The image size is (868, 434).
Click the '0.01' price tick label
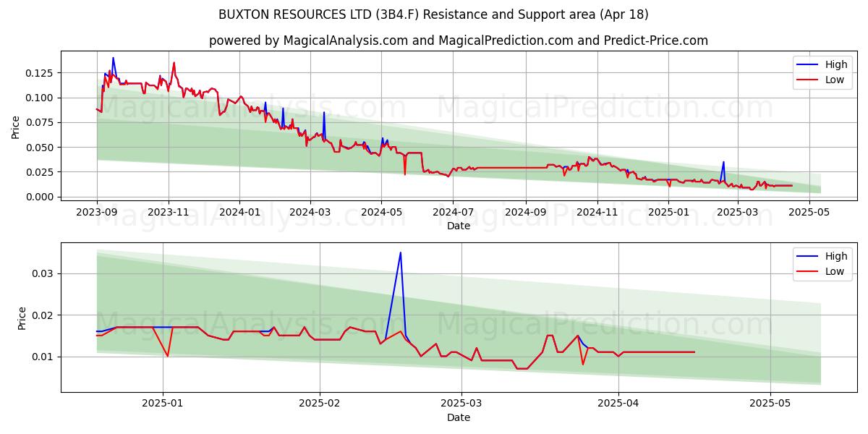coord(43,357)
